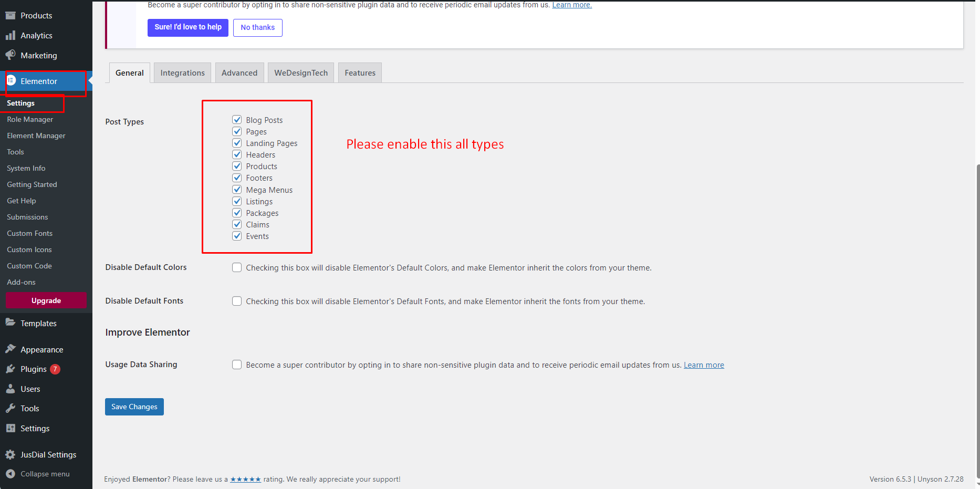
Task: Toggle the Listings checkbox
Action: (x=237, y=201)
